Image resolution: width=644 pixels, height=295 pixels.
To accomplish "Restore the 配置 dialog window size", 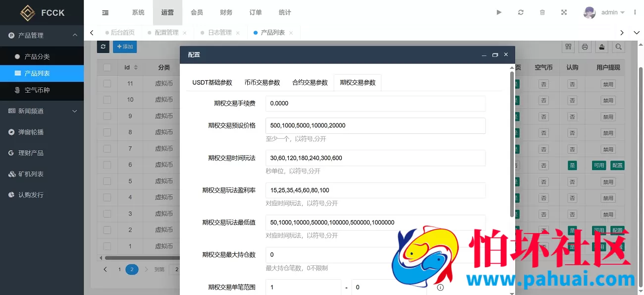I will pyautogui.click(x=495, y=55).
